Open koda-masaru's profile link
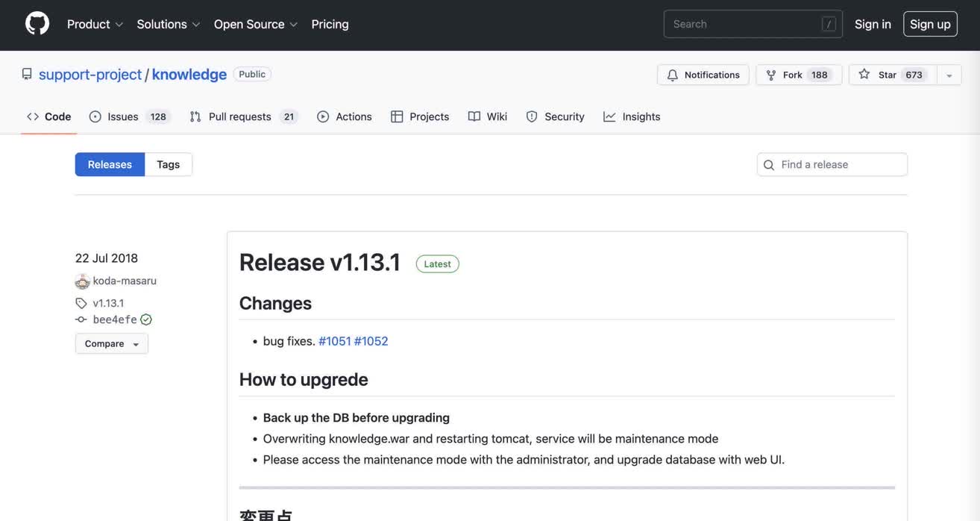Viewport: 980px width, 521px height. point(125,281)
